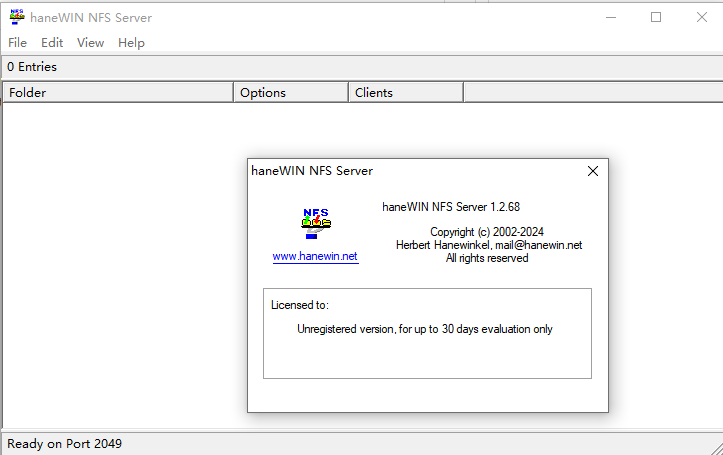Select the 'haneWIN NFS Server 1.2.68' version text
Viewport: 723px width, 455px height.
(x=451, y=207)
